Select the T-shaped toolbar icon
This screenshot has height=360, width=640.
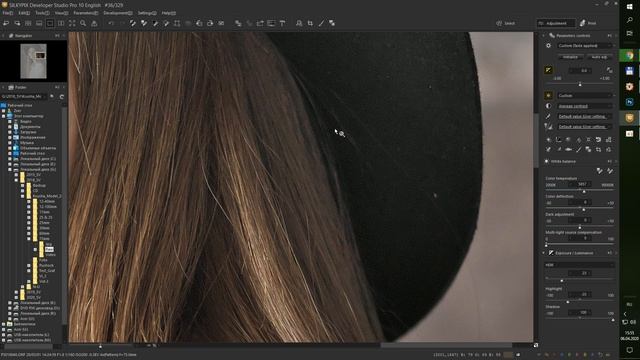pos(282,23)
